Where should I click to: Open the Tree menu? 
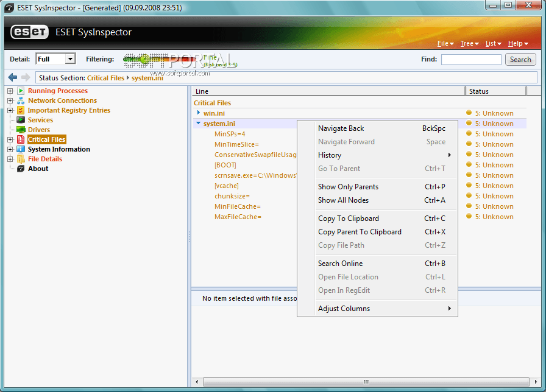click(469, 43)
